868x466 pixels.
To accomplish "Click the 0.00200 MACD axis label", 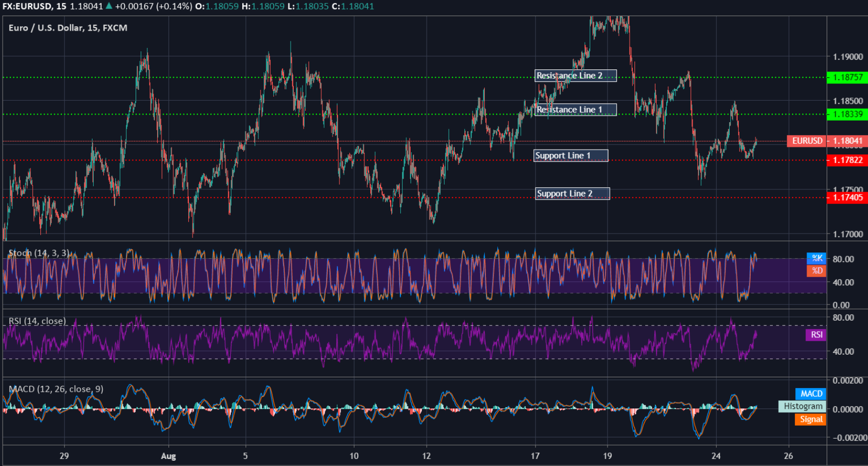I will [x=848, y=381].
